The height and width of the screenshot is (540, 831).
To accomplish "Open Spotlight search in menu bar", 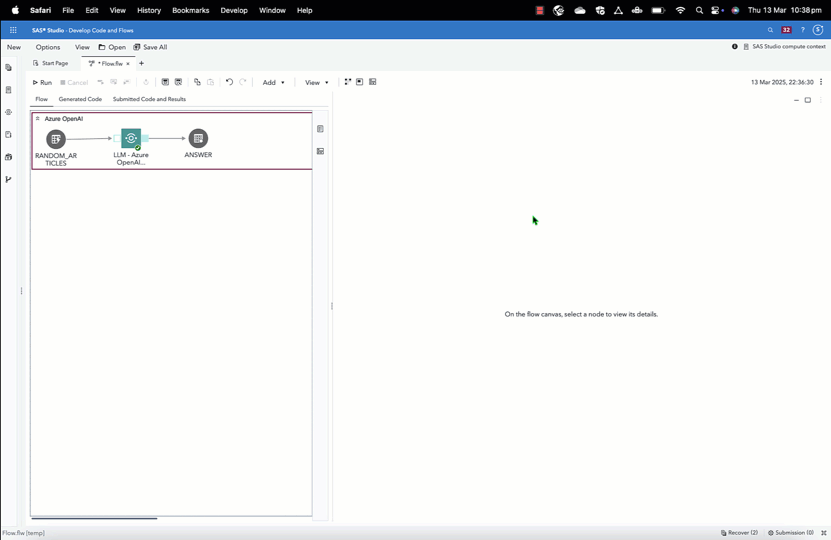I will (x=699, y=10).
